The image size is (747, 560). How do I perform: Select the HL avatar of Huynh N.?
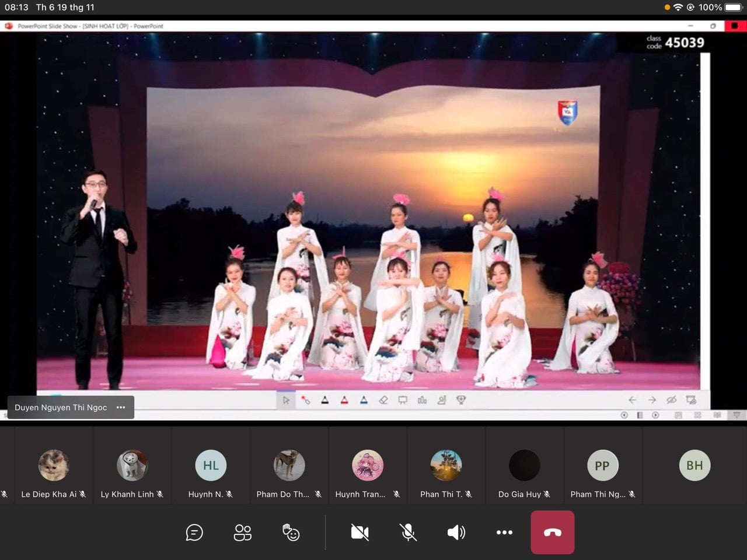pyautogui.click(x=211, y=465)
